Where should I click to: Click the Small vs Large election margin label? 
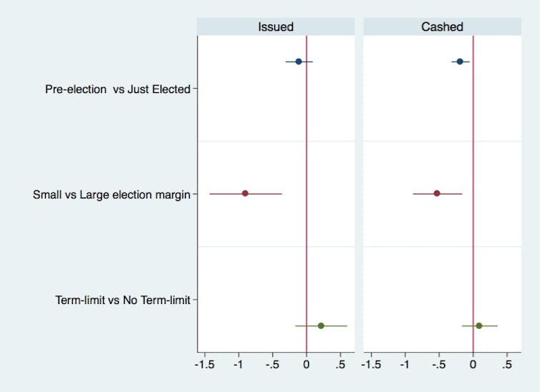pos(112,194)
